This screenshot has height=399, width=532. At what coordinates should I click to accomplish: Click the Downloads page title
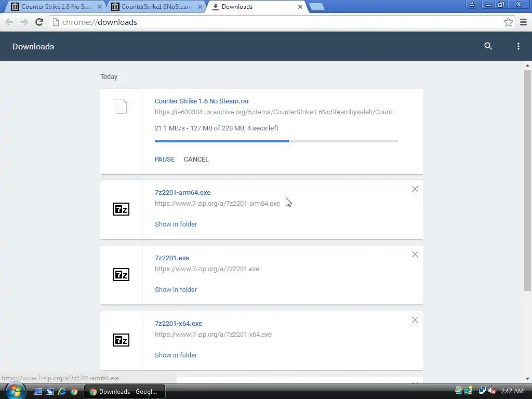coord(33,46)
